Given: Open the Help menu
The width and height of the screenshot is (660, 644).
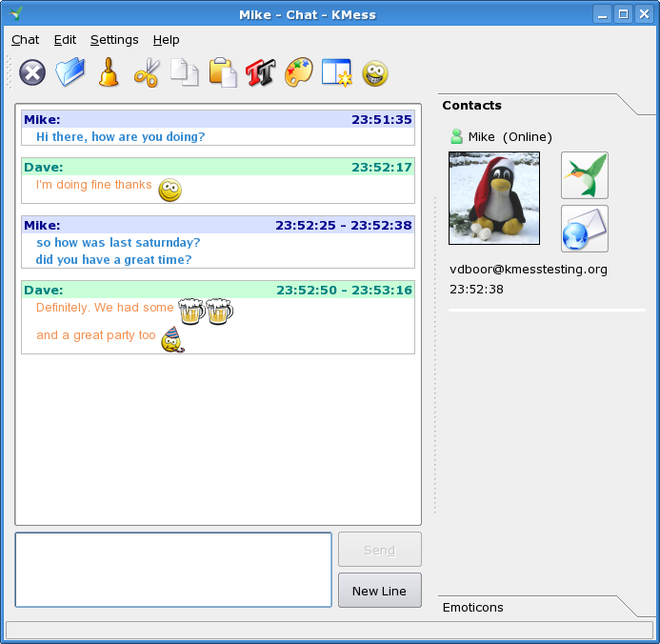Looking at the screenshot, I should [166, 40].
